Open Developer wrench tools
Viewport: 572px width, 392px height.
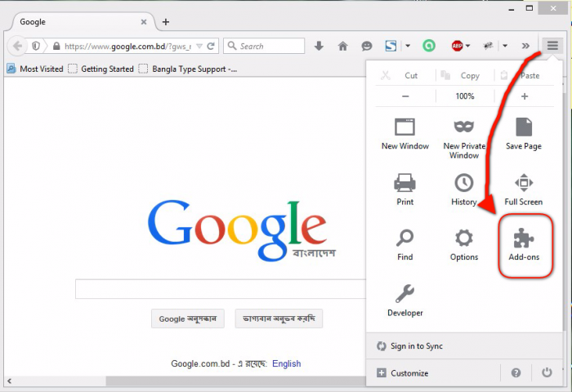[x=405, y=300]
